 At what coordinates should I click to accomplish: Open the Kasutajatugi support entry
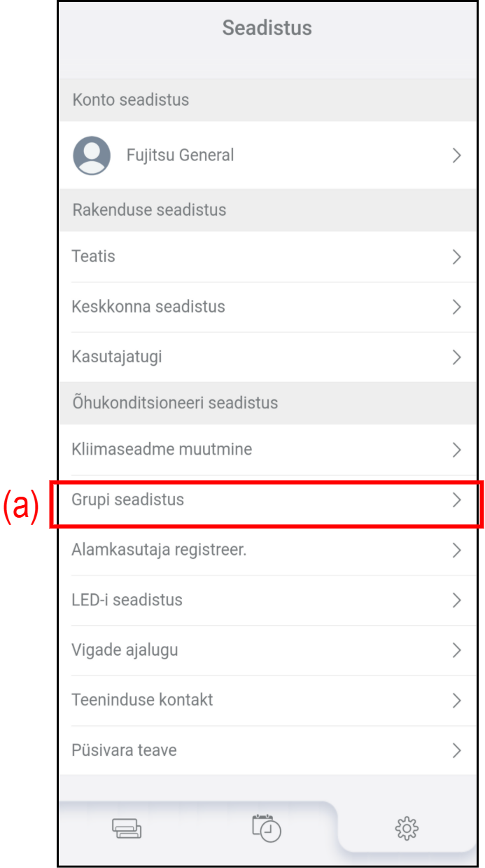(x=117, y=357)
